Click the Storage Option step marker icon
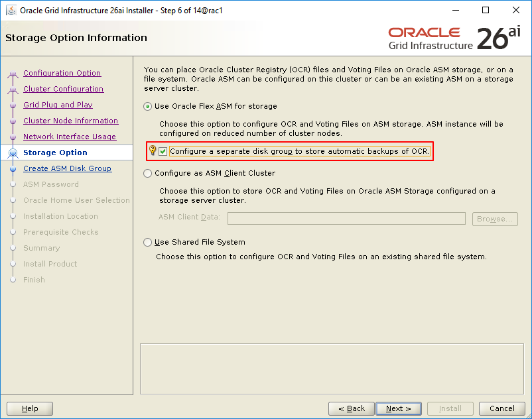 pos(13,153)
